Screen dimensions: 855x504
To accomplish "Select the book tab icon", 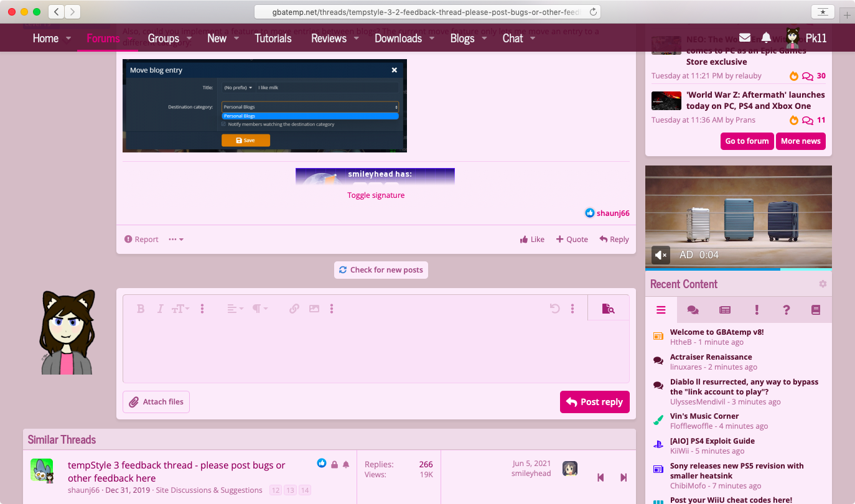I will 816,310.
